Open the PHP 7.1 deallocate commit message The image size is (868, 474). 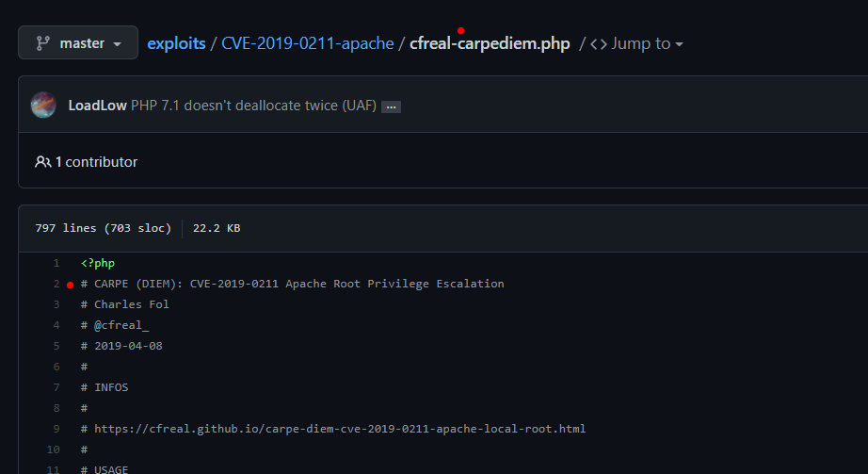[x=253, y=106]
